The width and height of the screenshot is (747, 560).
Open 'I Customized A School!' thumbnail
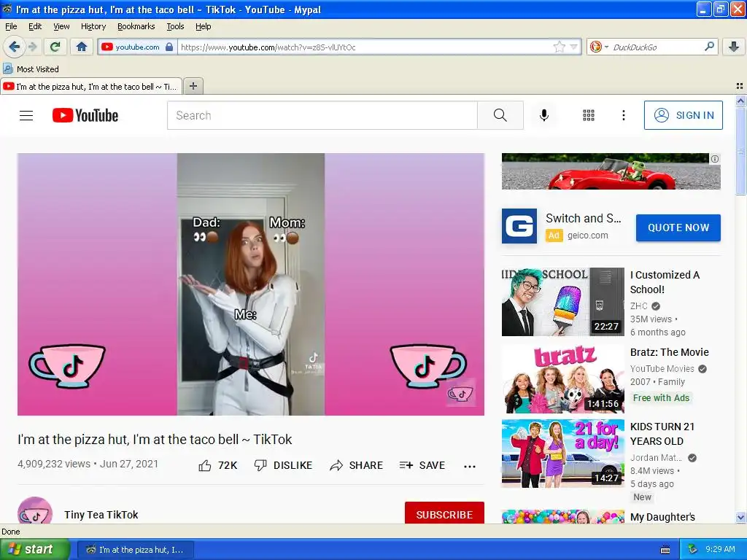pos(562,301)
